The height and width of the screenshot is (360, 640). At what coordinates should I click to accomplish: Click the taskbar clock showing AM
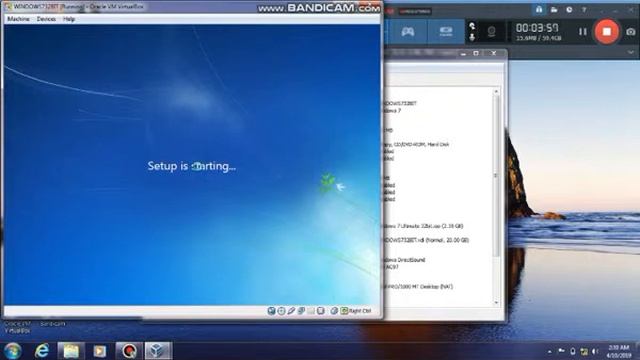tap(619, 351)
